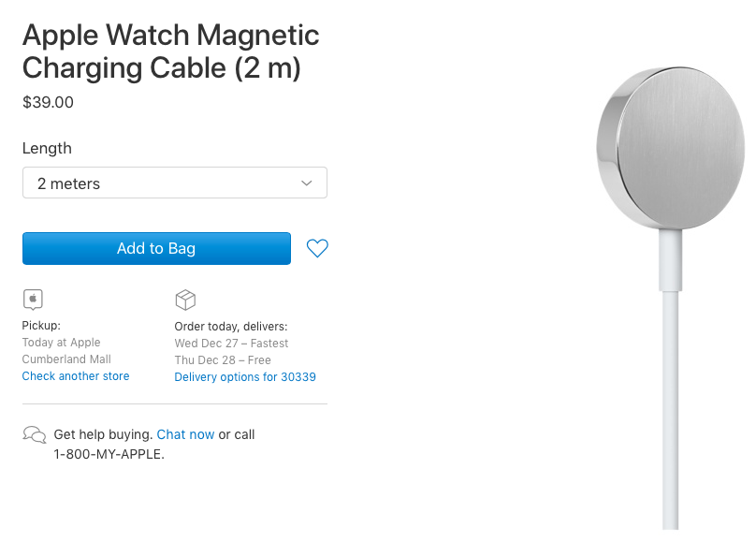The width and height of the screenshot is (756, 542).
Task: Open the Check another store link
Action: [x=76, y=376]
